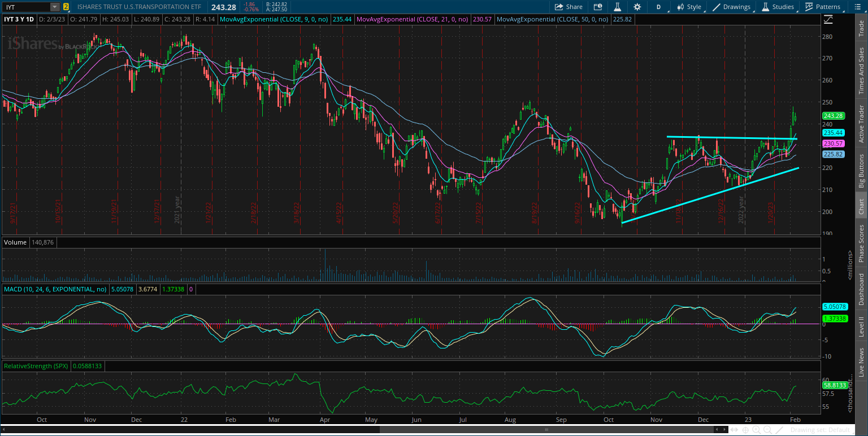The width and height of the screenshot is (868, 436).
Task: Click the expand-compress time axis icon
Action: pos(734,430)
